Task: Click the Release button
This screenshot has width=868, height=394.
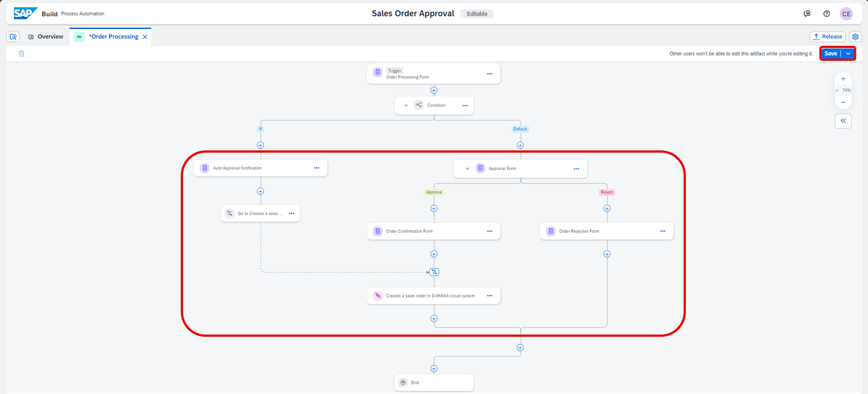Action: pos(828,37)
